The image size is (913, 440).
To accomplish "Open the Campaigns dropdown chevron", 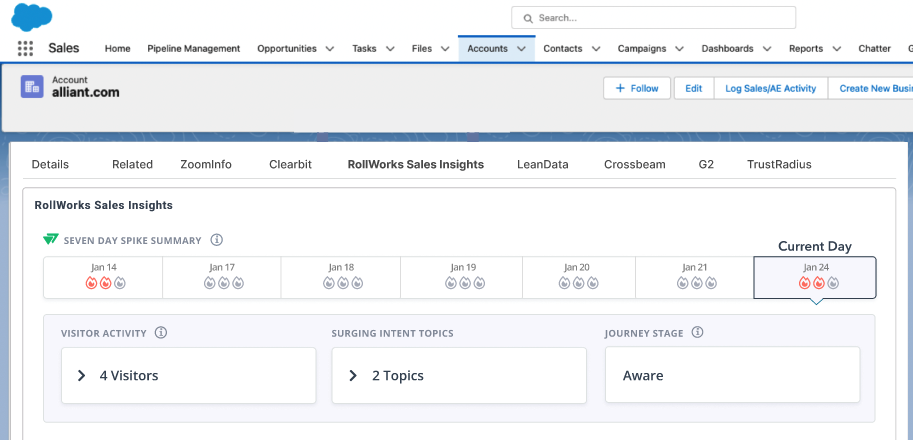I will click(680, 49).
